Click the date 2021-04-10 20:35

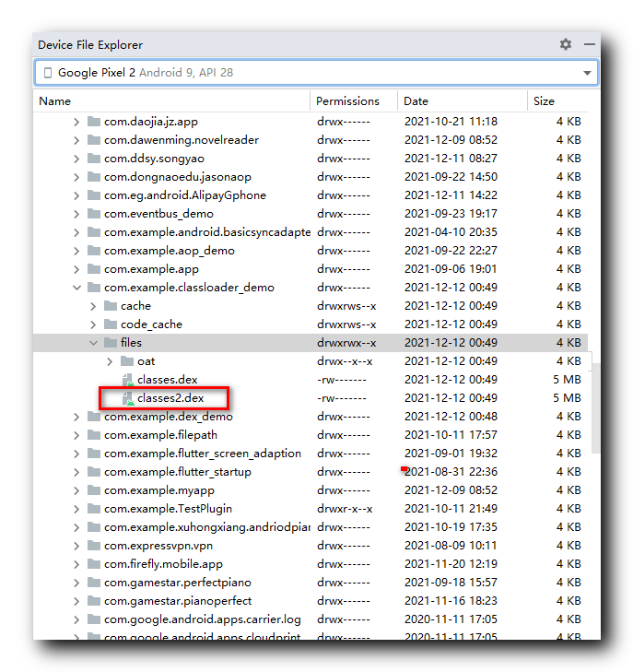tap(451, 232)
